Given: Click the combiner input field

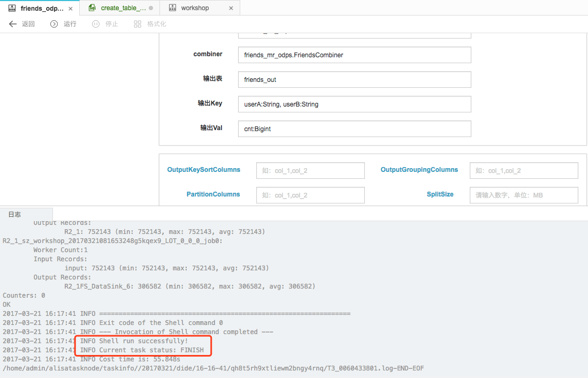Looking at the screenshot, I should (354, 55).
